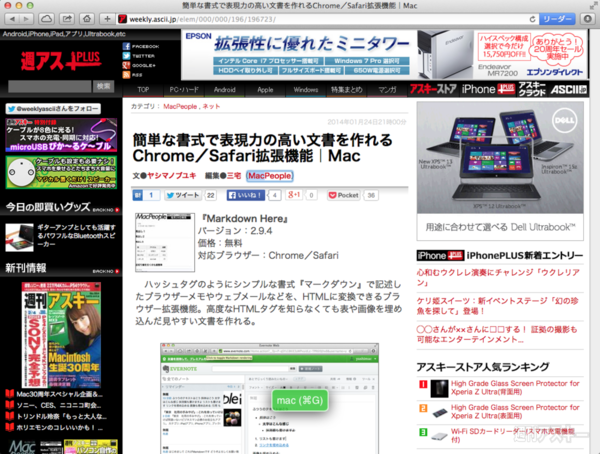Open rank 1 Xperia Z Ultra(背面用) link
Image resolution: width=600 pixels, height=454 pixels.
[515, 387]
